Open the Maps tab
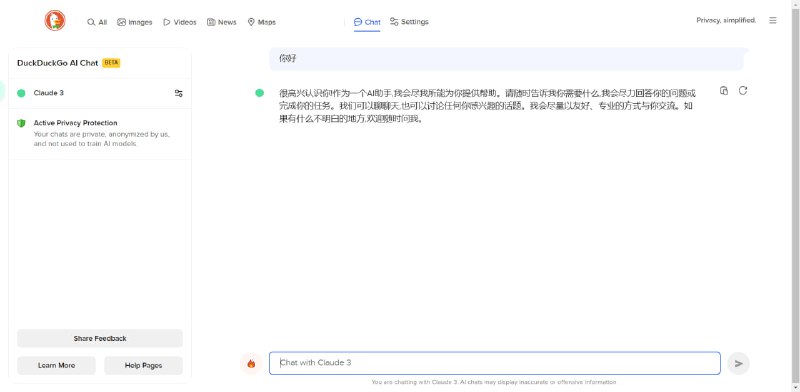Viewport: 800px width, 392px height. click(262, 22)
